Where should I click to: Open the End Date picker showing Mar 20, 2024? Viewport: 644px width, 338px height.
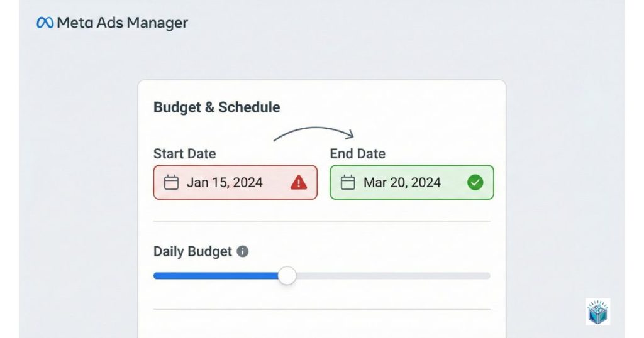[x=402, y=183]
